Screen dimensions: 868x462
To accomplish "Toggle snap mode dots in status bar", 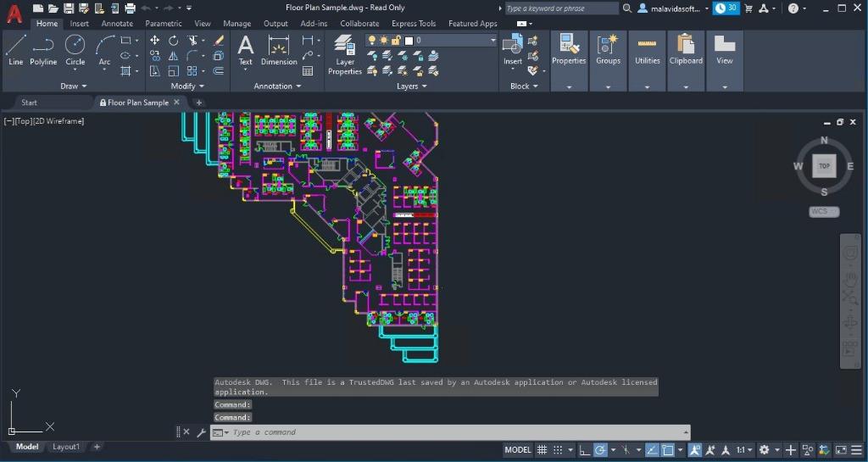I will click(x=558, y=450).
